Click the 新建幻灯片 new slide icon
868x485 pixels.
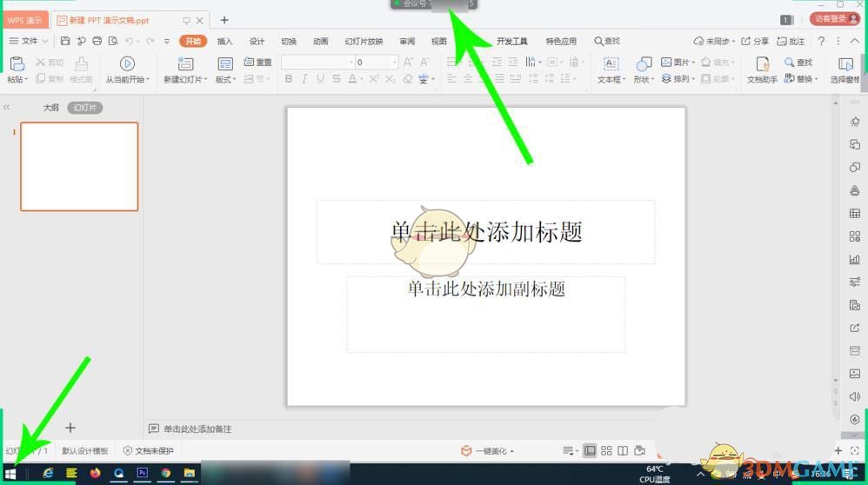tap(184, 63)
